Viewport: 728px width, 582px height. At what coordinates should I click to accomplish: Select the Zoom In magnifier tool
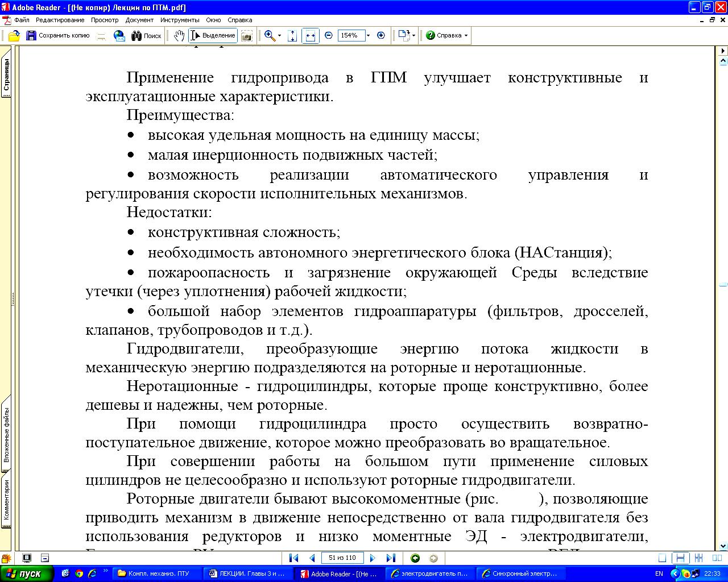(270, 35)
